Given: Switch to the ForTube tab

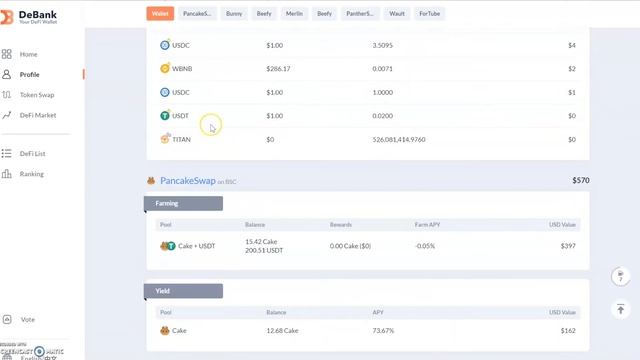Looking at the screenshot, I should [x=429, y=13].
